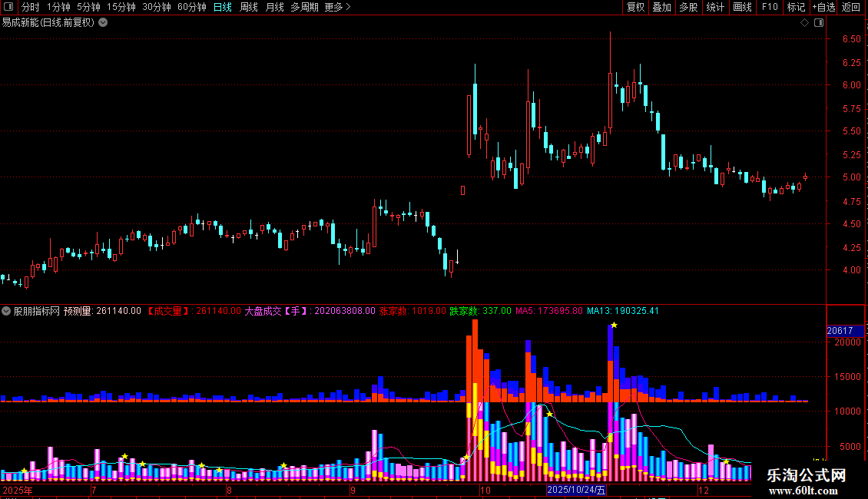Click month 7 on the time axis

click(x=94, y=490)
